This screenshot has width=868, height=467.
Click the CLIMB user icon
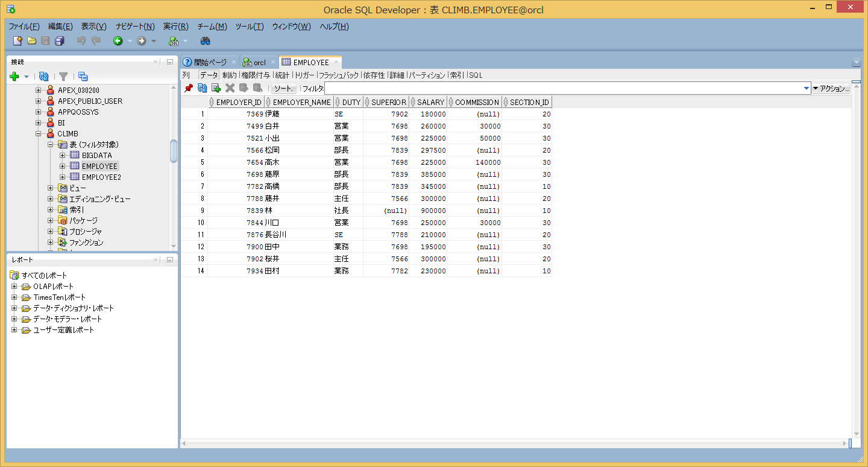point(51,133)
